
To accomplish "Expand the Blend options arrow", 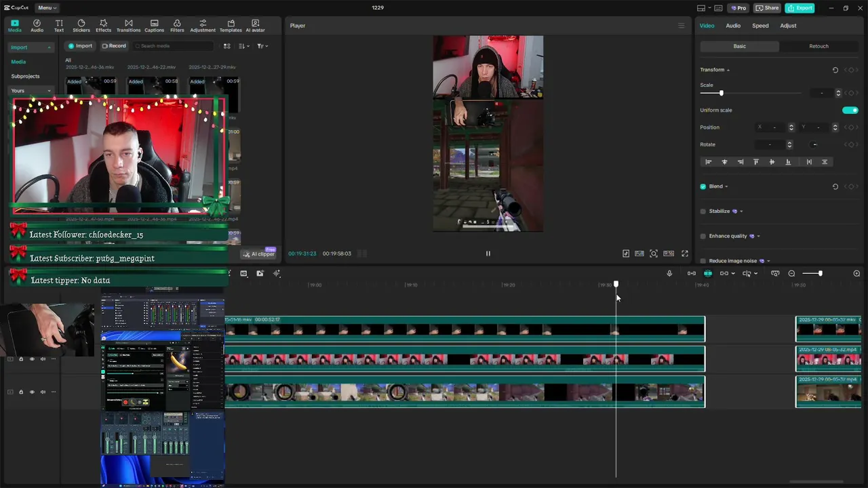I will 726,187.
